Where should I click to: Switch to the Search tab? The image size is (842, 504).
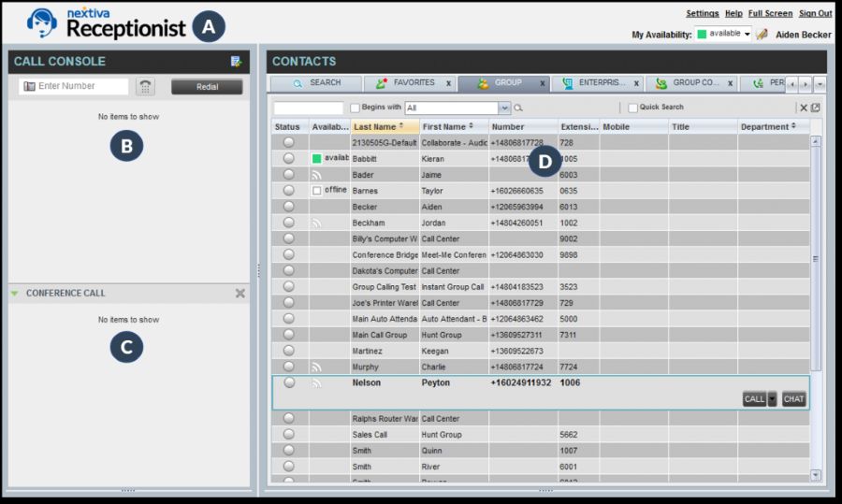tap(316, 83)
